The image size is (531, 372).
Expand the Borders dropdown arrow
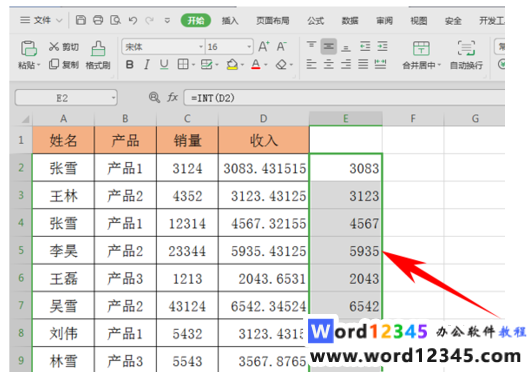click(193, 65)
